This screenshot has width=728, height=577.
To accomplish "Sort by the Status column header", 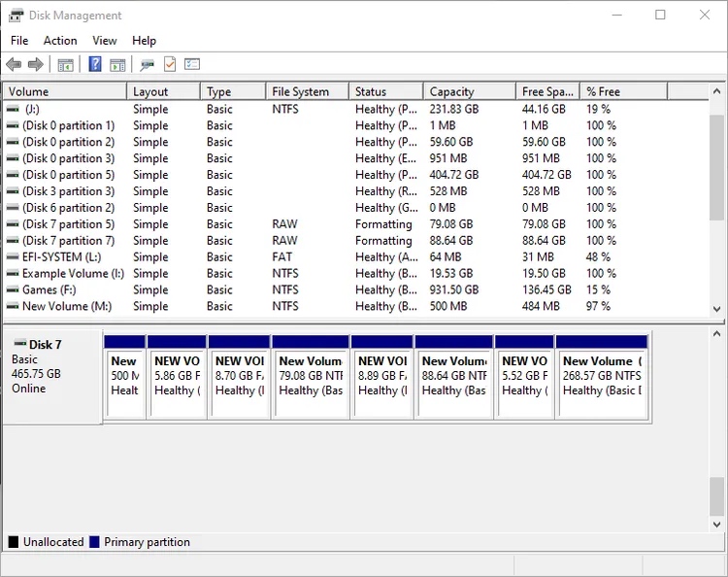I will pos(385,91).
